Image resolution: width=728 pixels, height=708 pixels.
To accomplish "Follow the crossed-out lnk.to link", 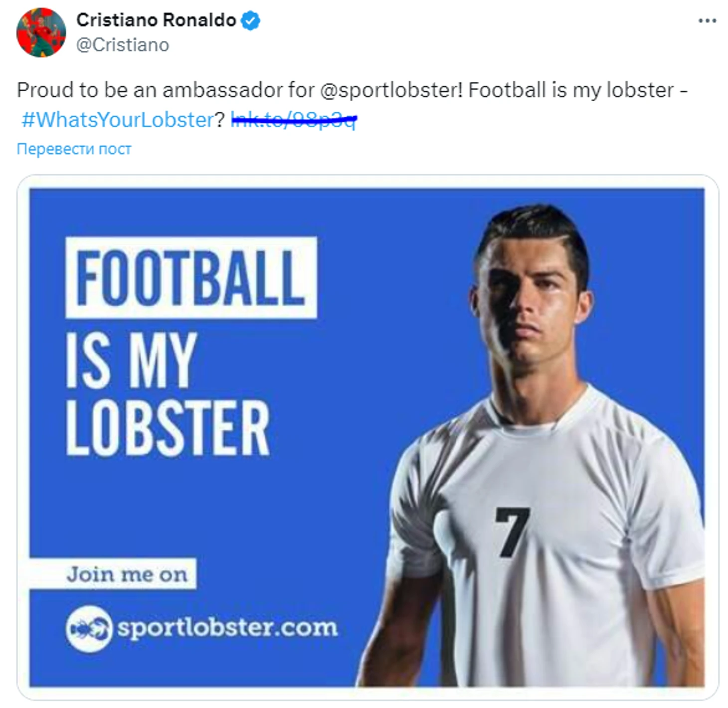I will point(294,120).
